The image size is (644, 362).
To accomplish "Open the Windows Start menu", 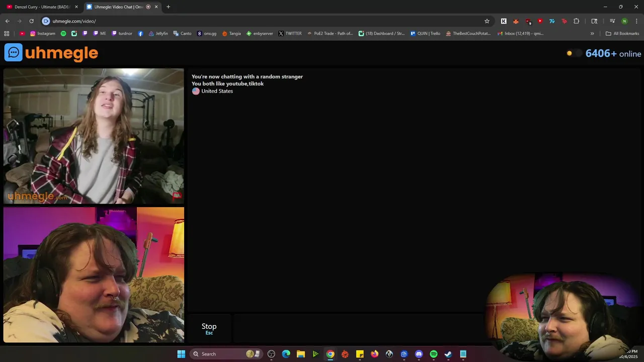I will coord(181,354).
